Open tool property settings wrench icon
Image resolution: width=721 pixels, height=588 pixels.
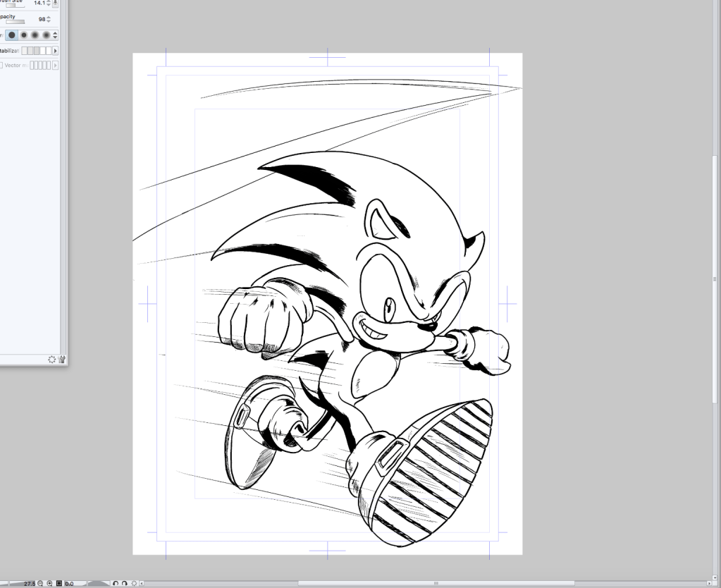62,360
